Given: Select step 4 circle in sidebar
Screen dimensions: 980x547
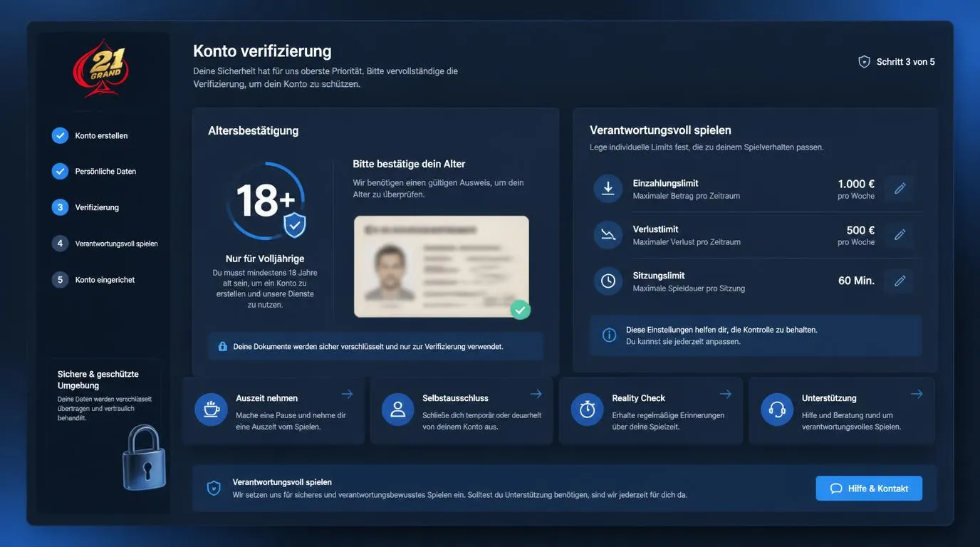Looking at the screenshot, I should click(60, 244).
